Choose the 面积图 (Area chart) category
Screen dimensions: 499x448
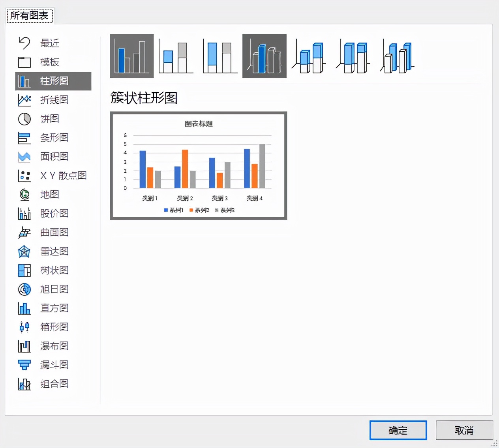tap(54, 157)
